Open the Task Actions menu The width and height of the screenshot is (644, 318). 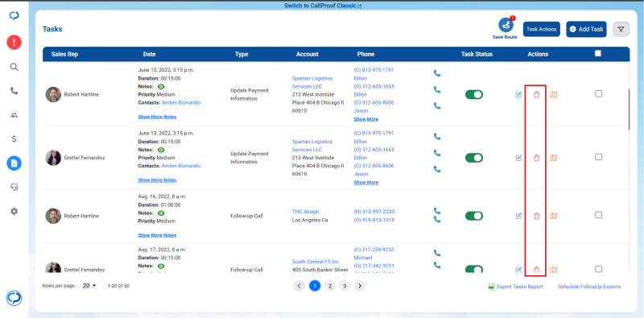(541, 29)
